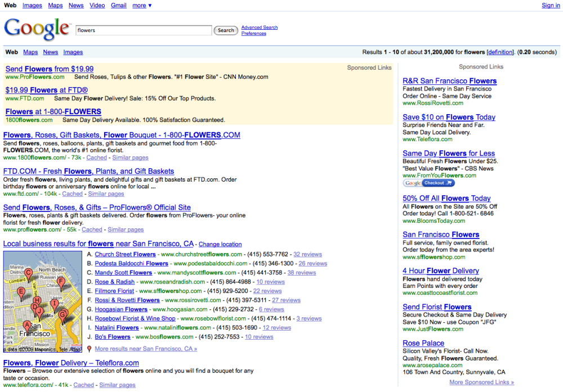Viewport: 563px width, 392px height.
Task: Open the Change location link
Action: pos(220,244)
